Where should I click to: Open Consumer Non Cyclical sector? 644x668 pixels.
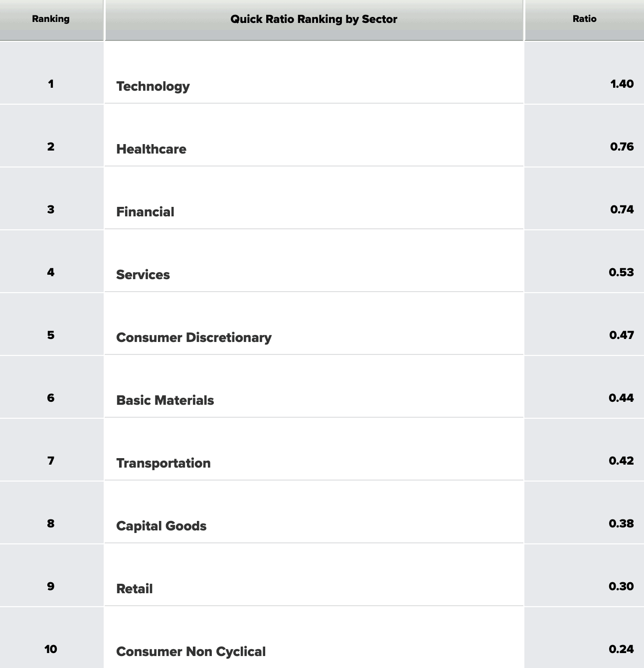tap(191, 652)
